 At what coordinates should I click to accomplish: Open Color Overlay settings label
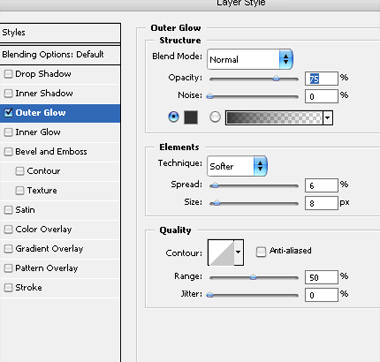click(x=43, y=229)
